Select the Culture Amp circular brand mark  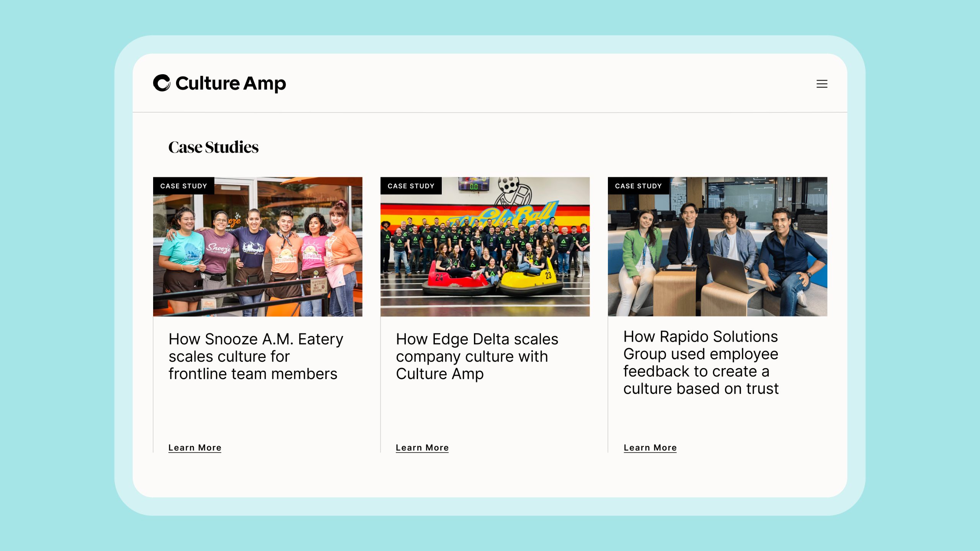coord(162,83)
